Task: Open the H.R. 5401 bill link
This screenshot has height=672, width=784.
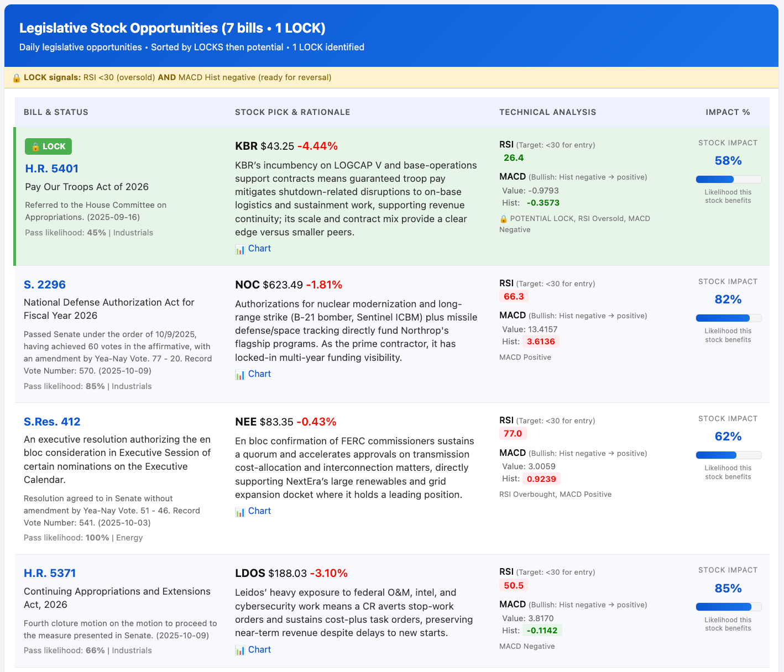Action: (x=52, y=169)
